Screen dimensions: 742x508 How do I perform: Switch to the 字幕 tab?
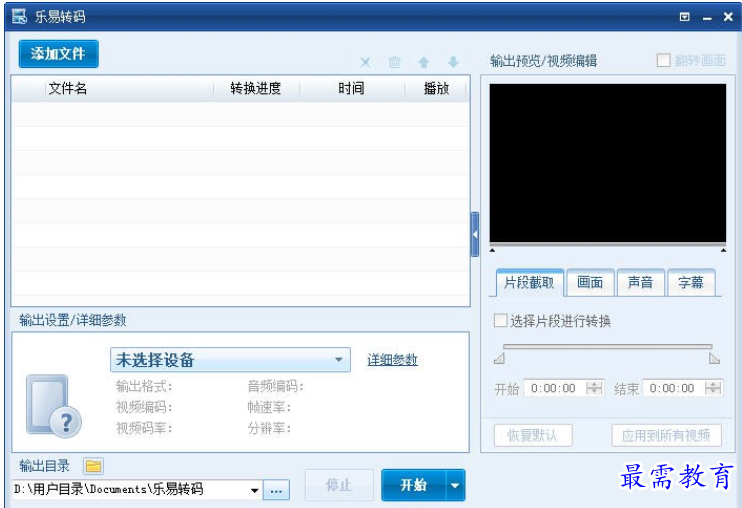(691, 283)
